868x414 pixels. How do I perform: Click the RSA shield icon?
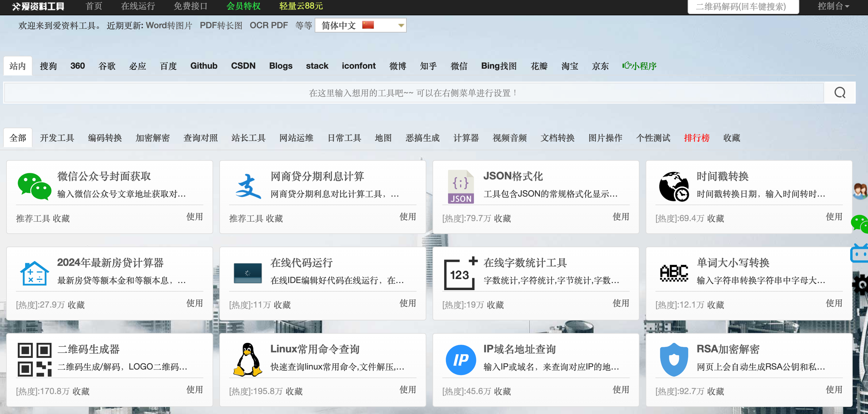pos(674,359)
